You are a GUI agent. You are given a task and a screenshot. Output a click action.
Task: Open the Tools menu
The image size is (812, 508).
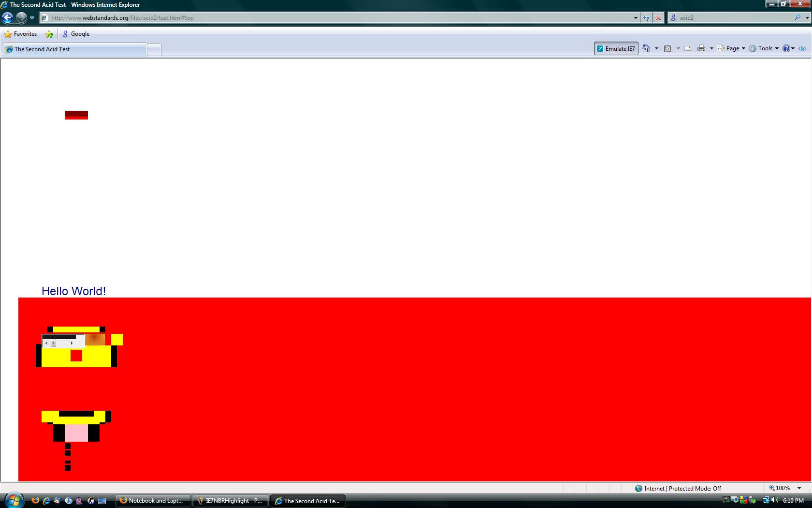764,48
